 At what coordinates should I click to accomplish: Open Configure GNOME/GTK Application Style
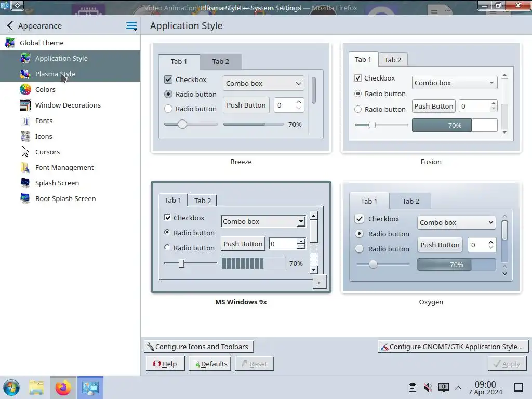pyautogui.click(x=453, y=347)
